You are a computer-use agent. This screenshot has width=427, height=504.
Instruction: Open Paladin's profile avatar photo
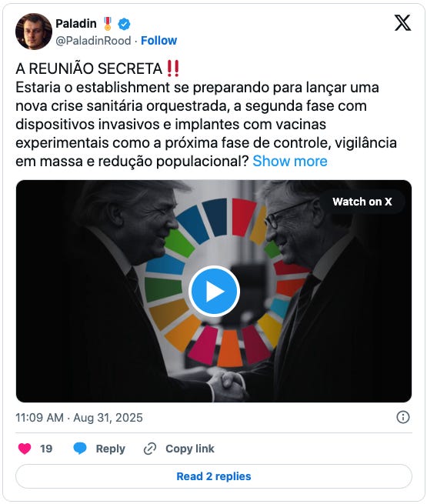coord(34,32)
